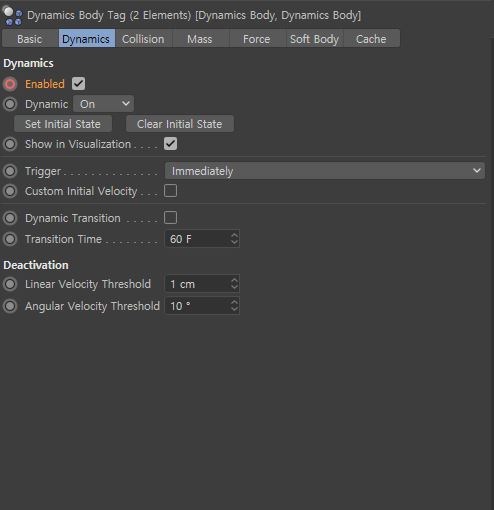Toggle the Show in Visualization checkbox
494x510 pixels.
pos(170,144)
